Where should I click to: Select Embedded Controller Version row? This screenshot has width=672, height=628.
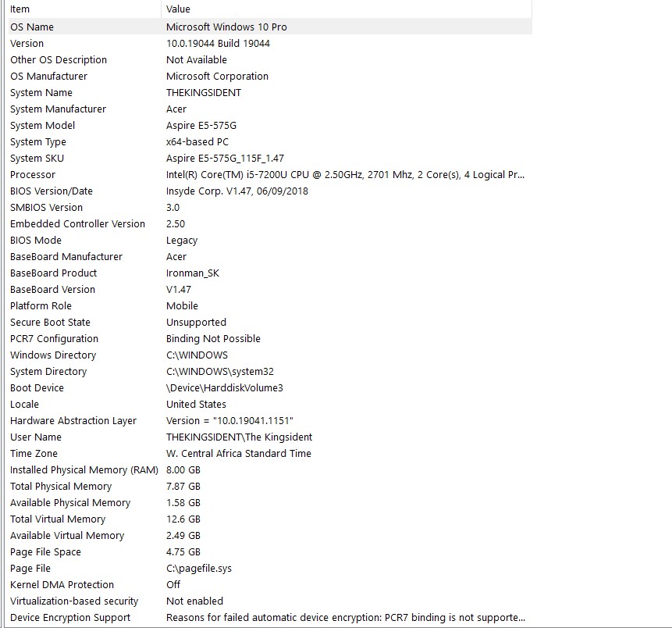270,224
